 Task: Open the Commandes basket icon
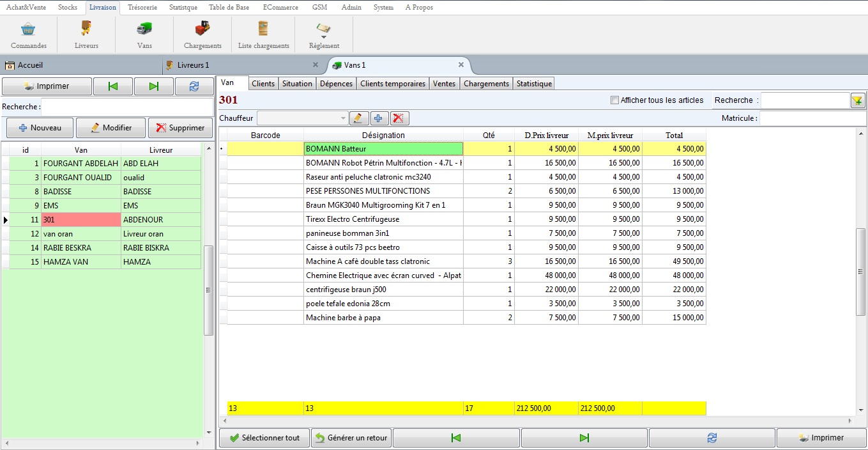[x=29, y=29]
